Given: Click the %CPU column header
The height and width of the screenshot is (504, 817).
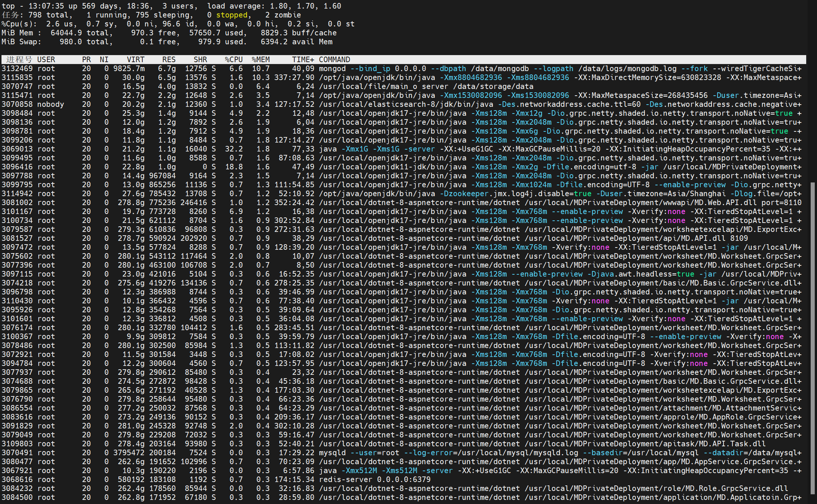Looking at the screenshot, I should pos(234,60).
